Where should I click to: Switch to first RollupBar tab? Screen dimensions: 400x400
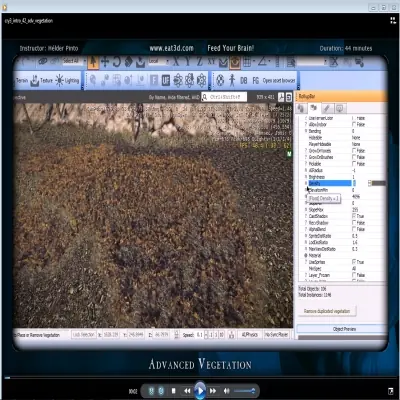point(301,108)
